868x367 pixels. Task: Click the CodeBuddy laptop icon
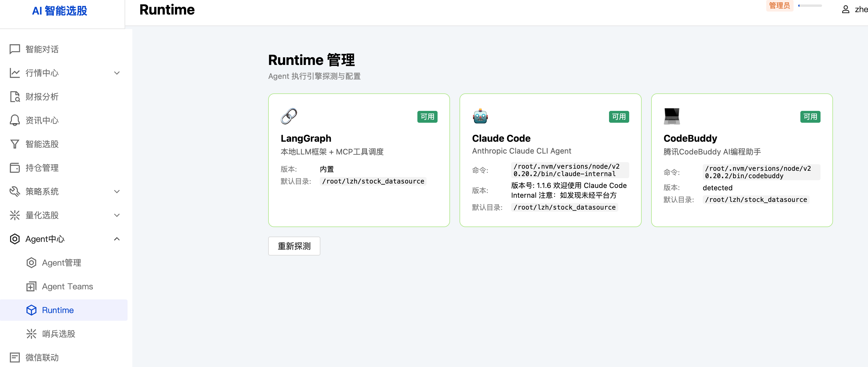coord(672,116)
